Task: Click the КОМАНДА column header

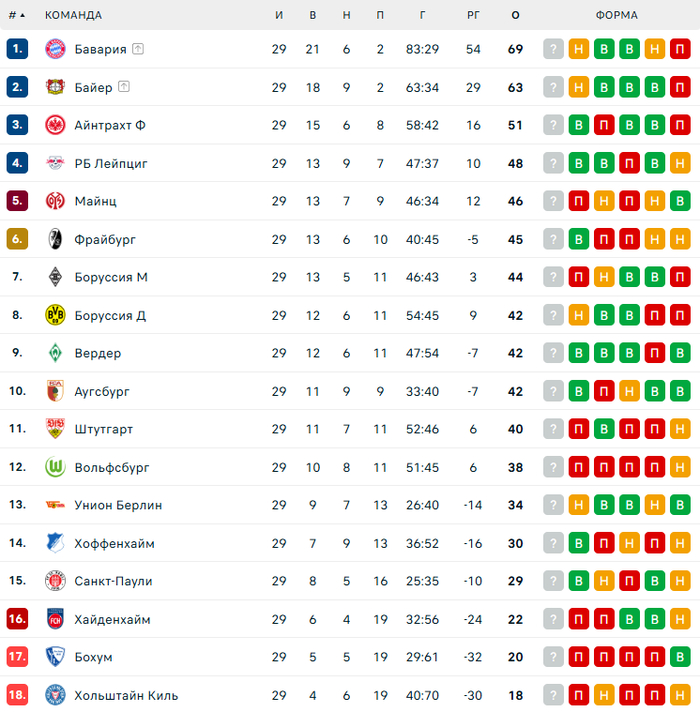Action: (73, 15)
